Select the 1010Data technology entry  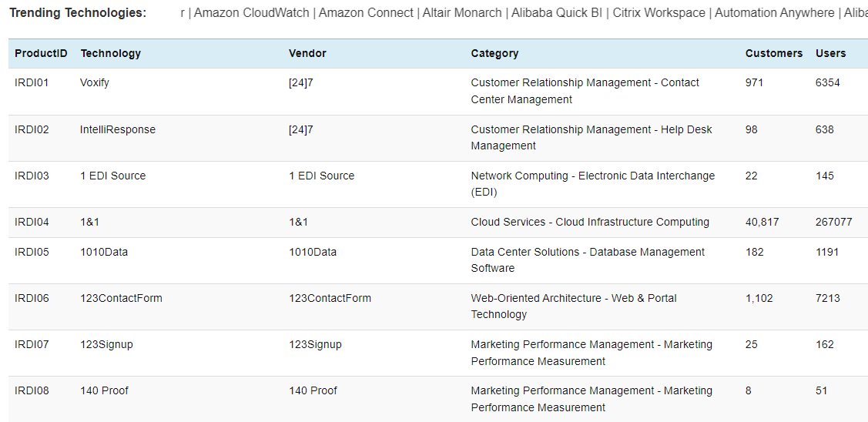pyautogui.click(x=104, y=252)
